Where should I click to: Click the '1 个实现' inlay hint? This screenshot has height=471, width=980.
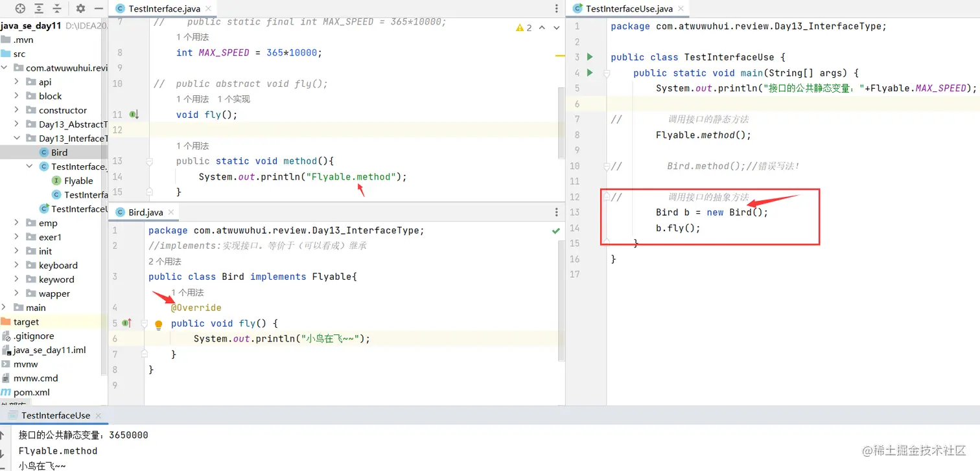(233, 99)
